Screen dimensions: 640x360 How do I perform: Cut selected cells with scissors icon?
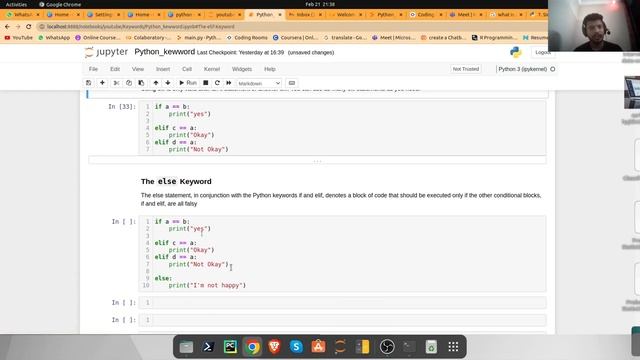click(116, 83)
